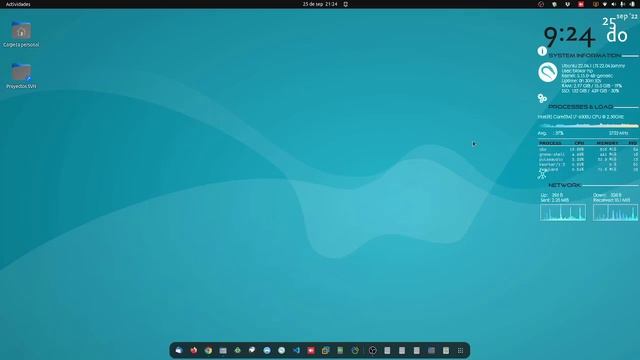Viewport: 640px width, 360px height.
Task: Open the clock menu showing 25 de sep 21:24
Action: tap(320, 4)
